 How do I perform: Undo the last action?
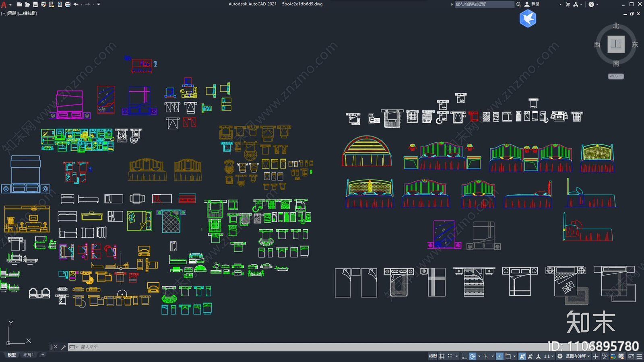tap(76, 4)
